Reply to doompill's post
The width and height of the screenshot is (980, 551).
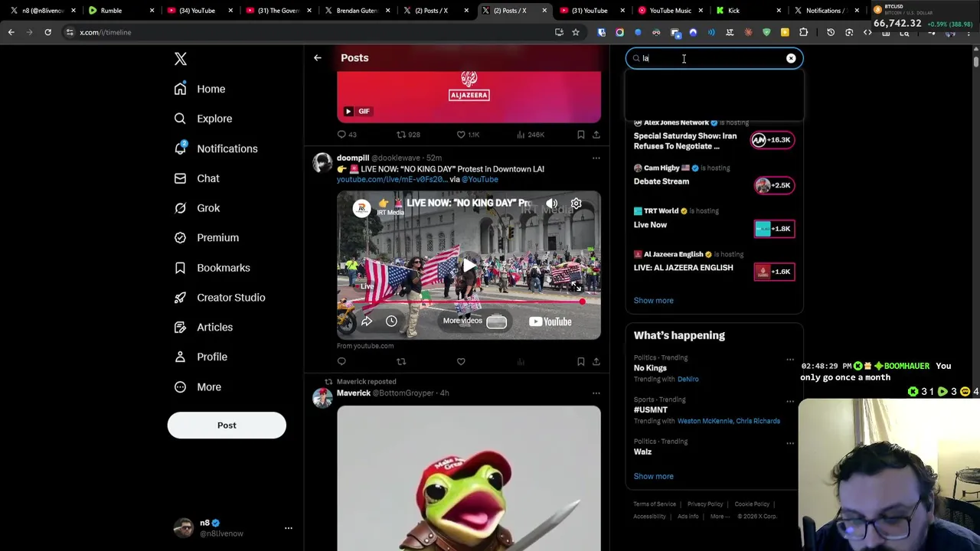[x=341, y=362]
